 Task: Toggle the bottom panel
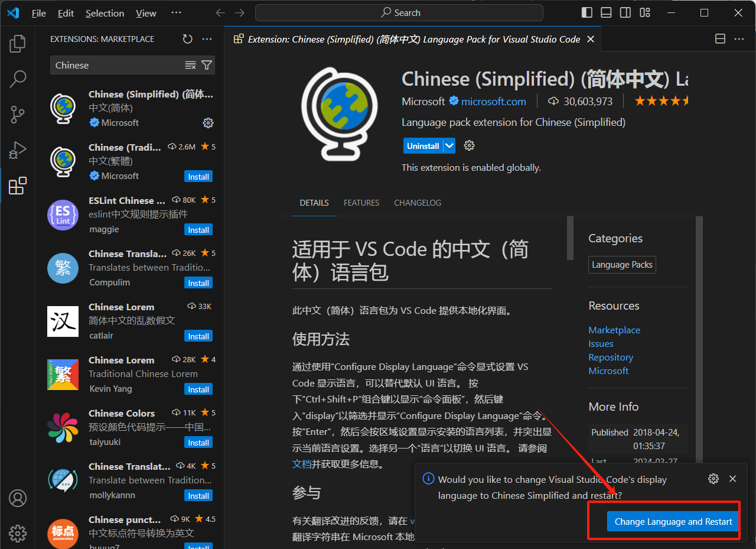pyautogui.click(x=606, y=12)
